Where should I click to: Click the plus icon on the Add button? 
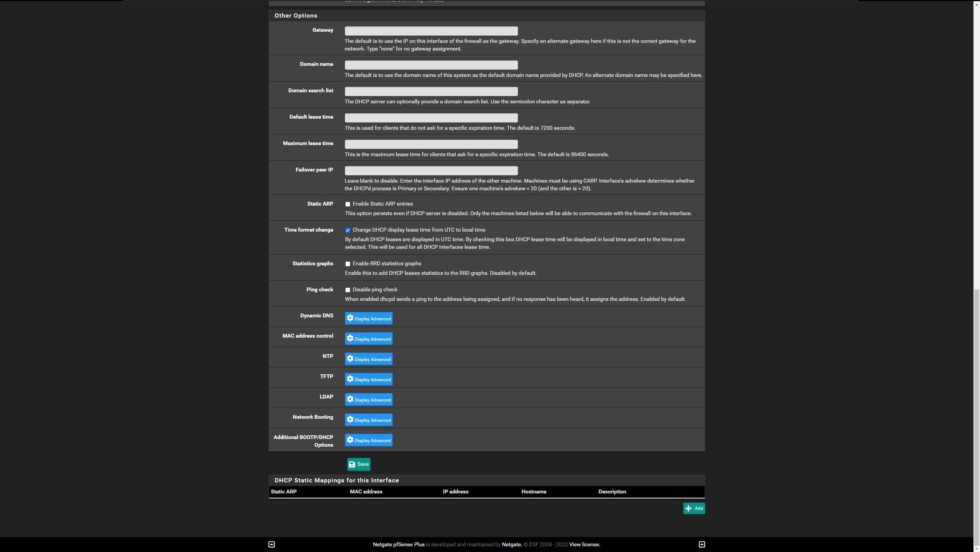689,508
